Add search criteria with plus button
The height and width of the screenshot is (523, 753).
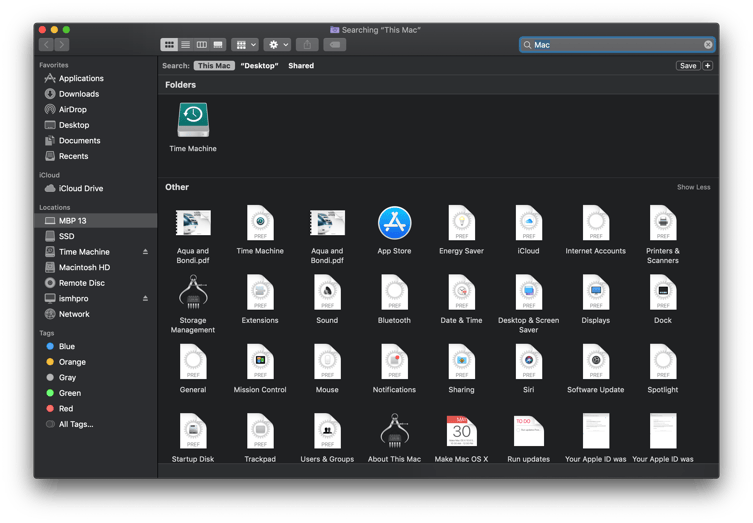pos(708,66)
